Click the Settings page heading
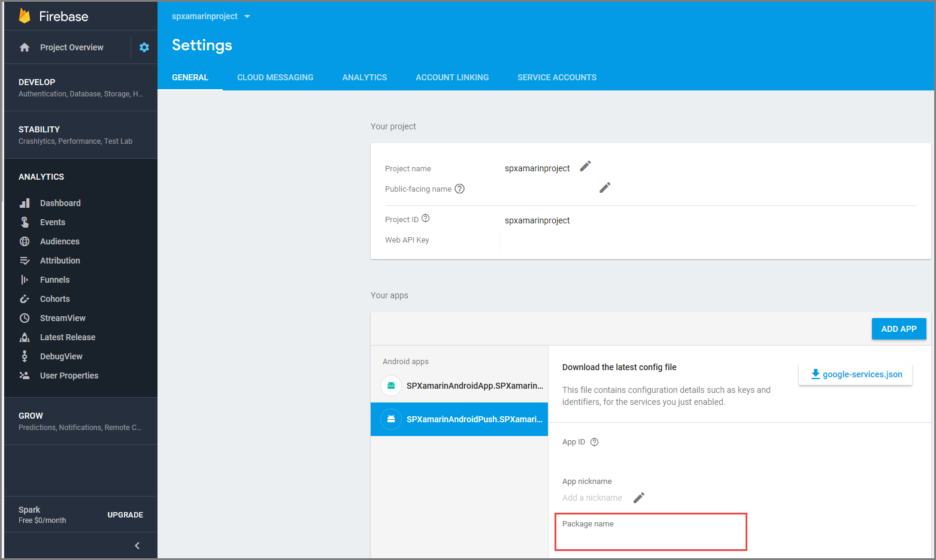The height and width of the screenshot is (560, 936). pos(202,46)
